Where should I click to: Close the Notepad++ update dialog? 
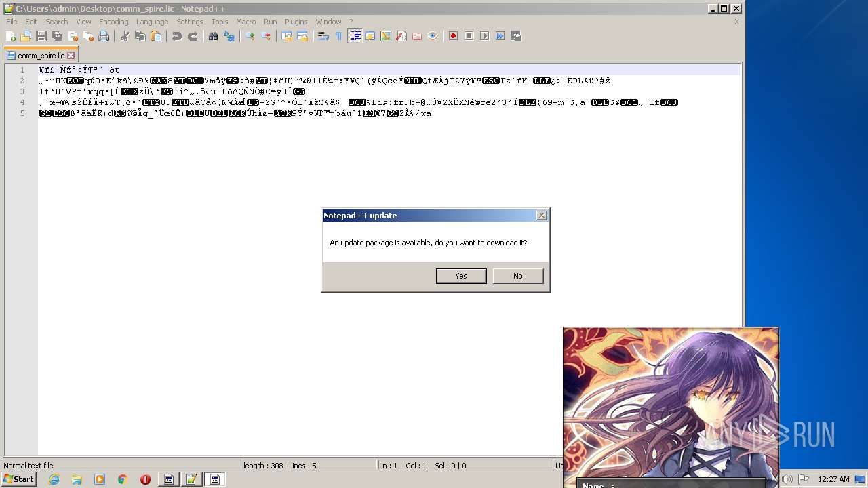pyautogui.click(x=541, y=216)
